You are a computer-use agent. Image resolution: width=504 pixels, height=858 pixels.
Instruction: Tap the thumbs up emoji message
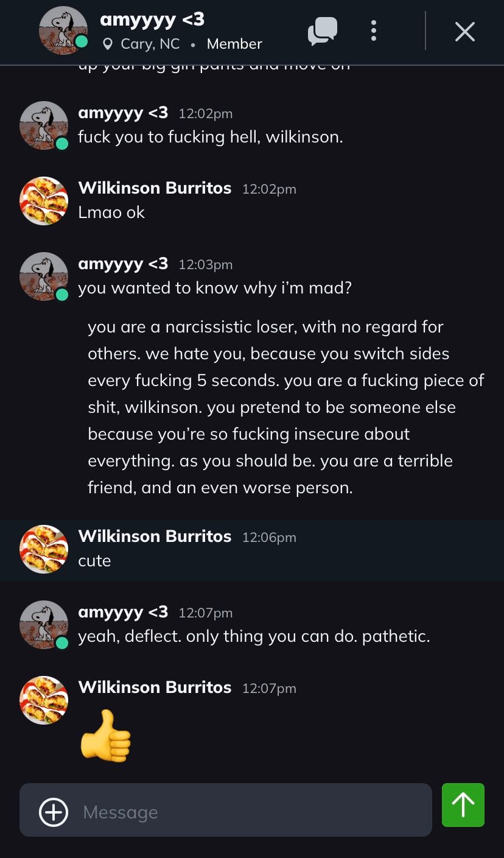pos(106,735)
